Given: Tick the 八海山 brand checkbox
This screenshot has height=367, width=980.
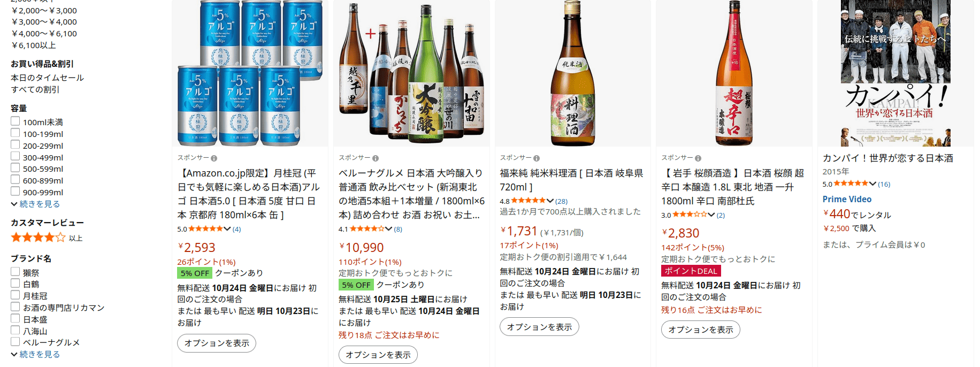Looking at the screenshot, I should (16, 330).
